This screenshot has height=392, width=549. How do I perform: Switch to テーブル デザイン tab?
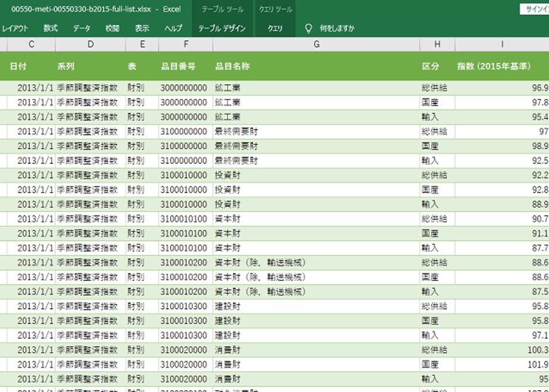[222, 29]
